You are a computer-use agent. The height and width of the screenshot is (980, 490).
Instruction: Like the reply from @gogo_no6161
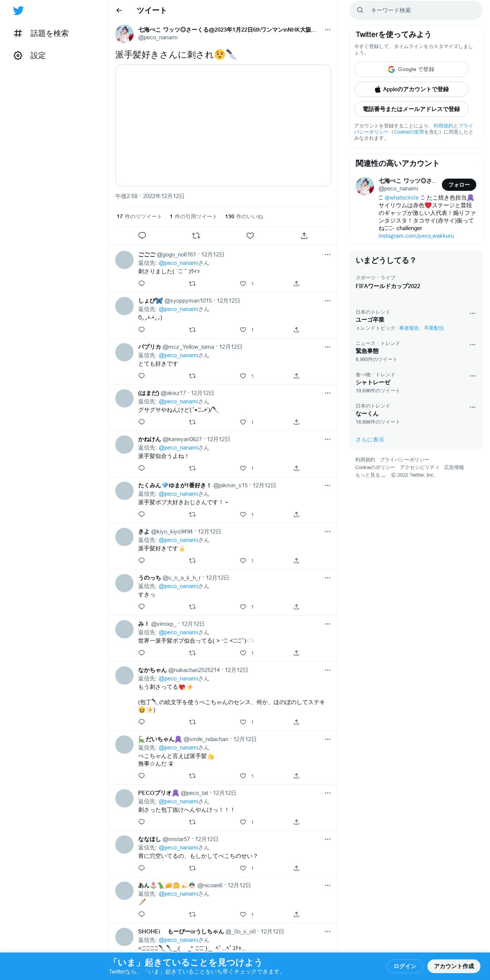[x=243, y=284]
